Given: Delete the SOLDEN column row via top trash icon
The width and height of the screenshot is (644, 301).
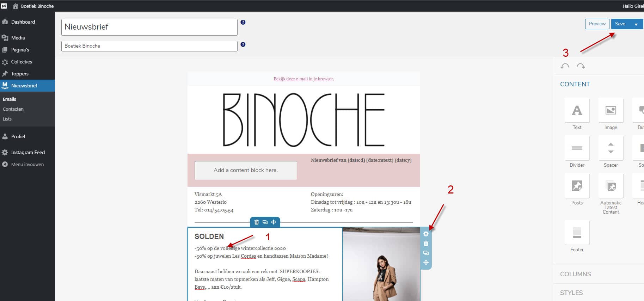Looking at the screenshot, I should [x=257, y=222].
